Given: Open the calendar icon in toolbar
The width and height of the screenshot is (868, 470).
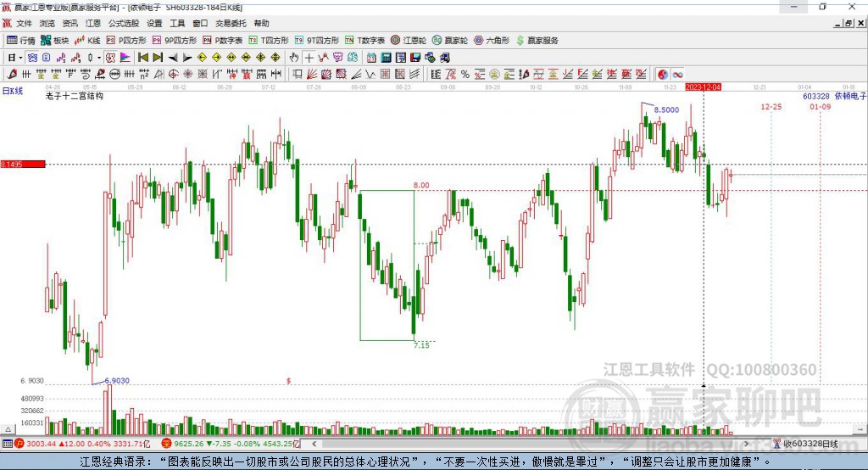Looking at the screenshot, I should pyautogui.click(x=371, y=58).
